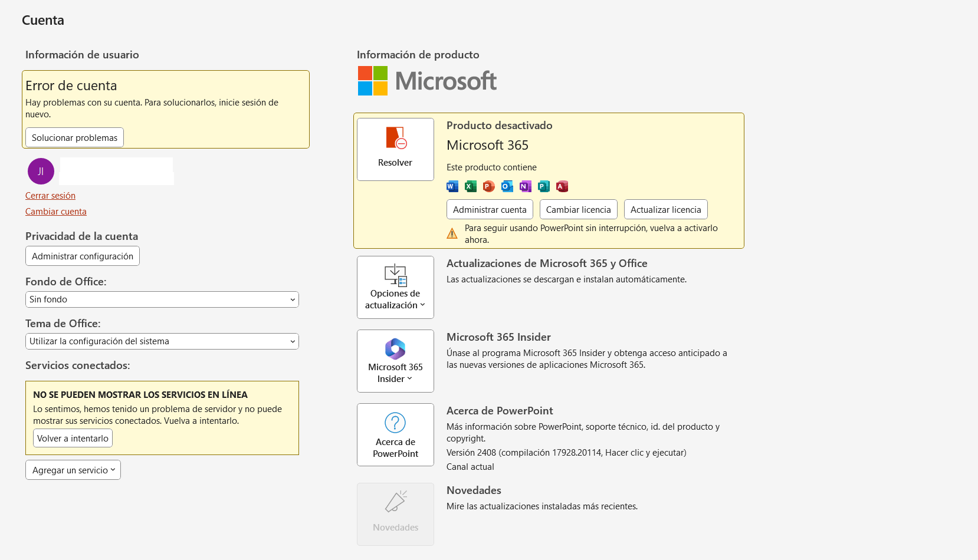Click the Cerrar sesión link
The height and width of the screenshot is (560, 978).
click(x=50, y=196)
